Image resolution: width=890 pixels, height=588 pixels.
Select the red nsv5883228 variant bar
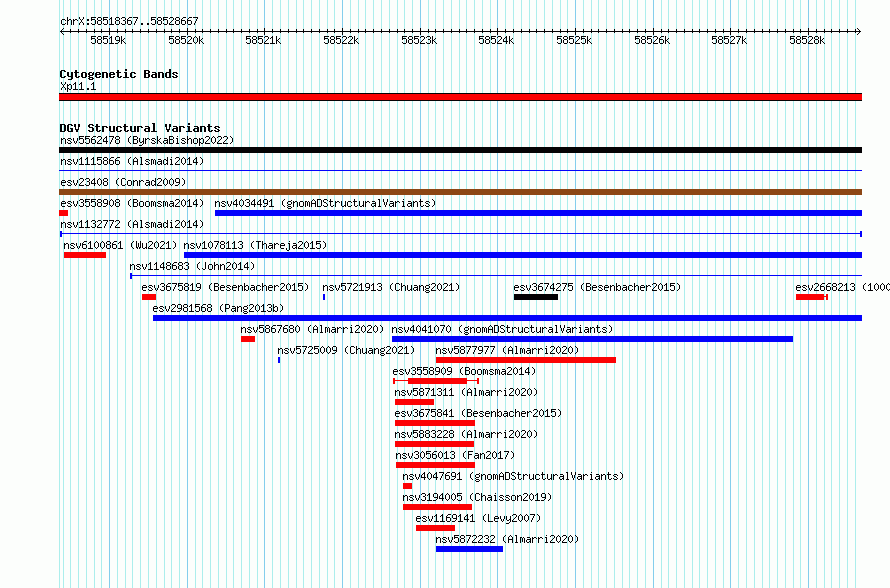(x=434, y=444)
